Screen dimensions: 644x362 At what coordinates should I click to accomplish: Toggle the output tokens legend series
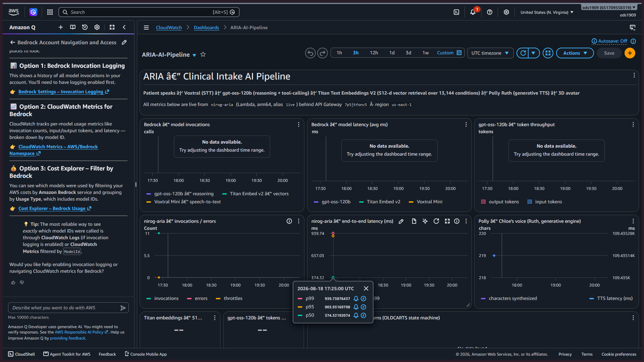pos(500,202)
